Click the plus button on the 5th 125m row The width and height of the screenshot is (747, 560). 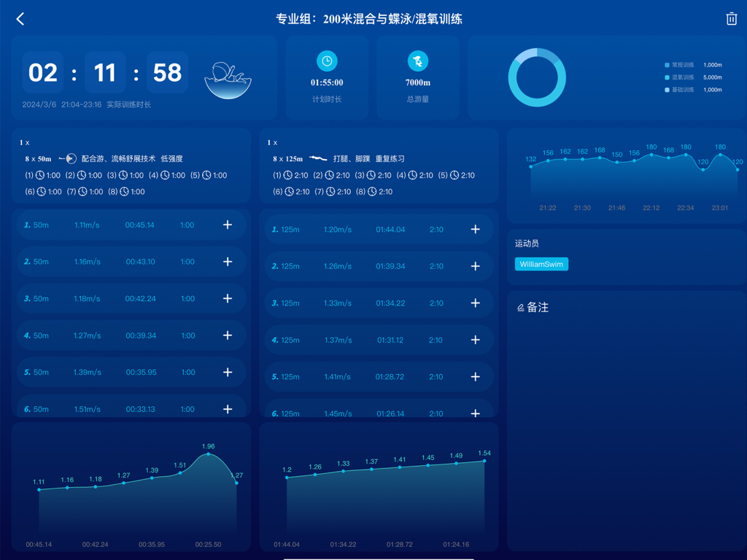click(x=475, y=377)
